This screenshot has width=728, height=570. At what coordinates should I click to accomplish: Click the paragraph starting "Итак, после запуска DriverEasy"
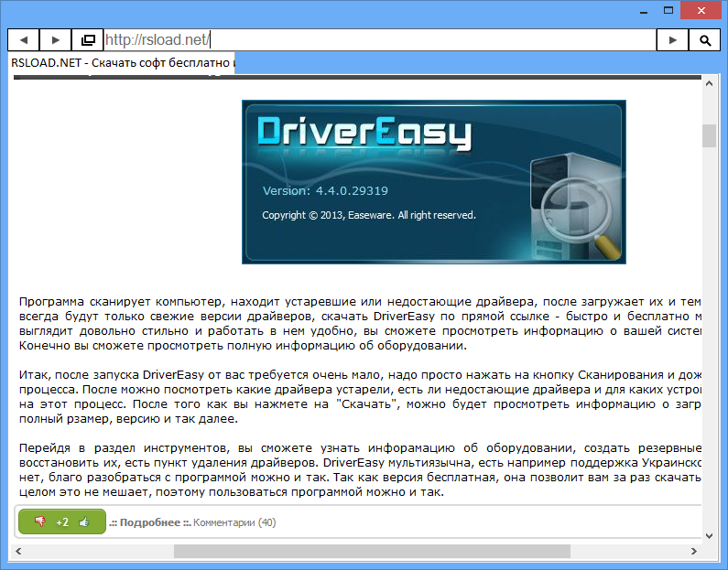pyautogui.click(x=360, y=396)
